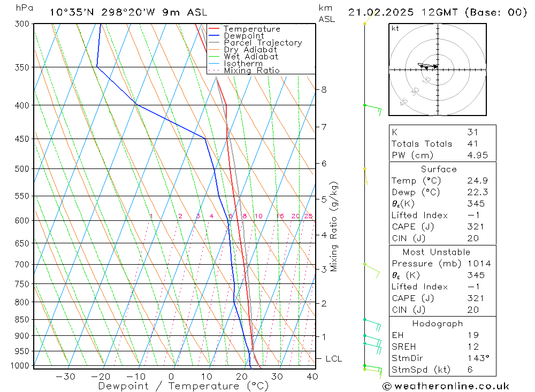Click the mixing ratio label 1

[151, 216]
